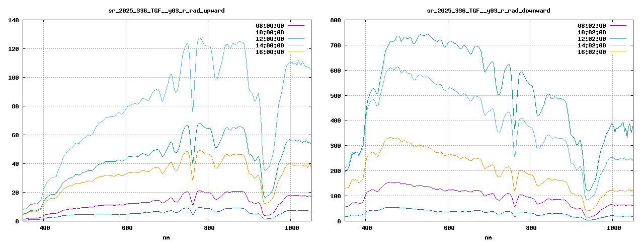Select the 16:00:00 legend entry in upward chart
The width and height of the screenshot is (644, 242).
(x=270, y=52)
